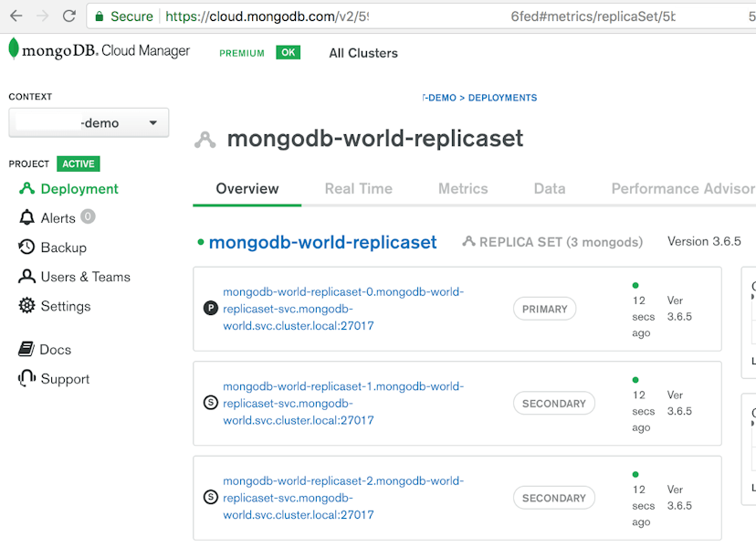Switch to the Performance Advisor tab
The width and height of the screenshot is (756, 548).
(683, 189)
